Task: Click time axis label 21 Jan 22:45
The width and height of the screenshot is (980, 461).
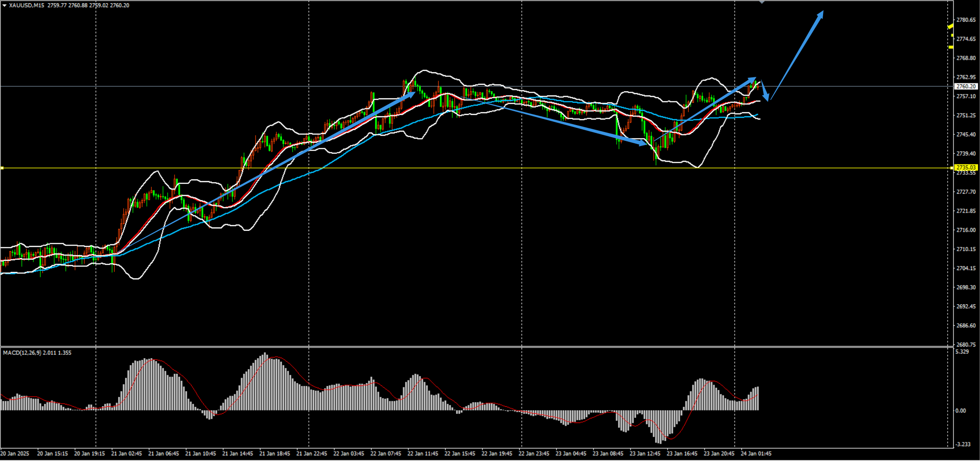Action: [312, 454]
